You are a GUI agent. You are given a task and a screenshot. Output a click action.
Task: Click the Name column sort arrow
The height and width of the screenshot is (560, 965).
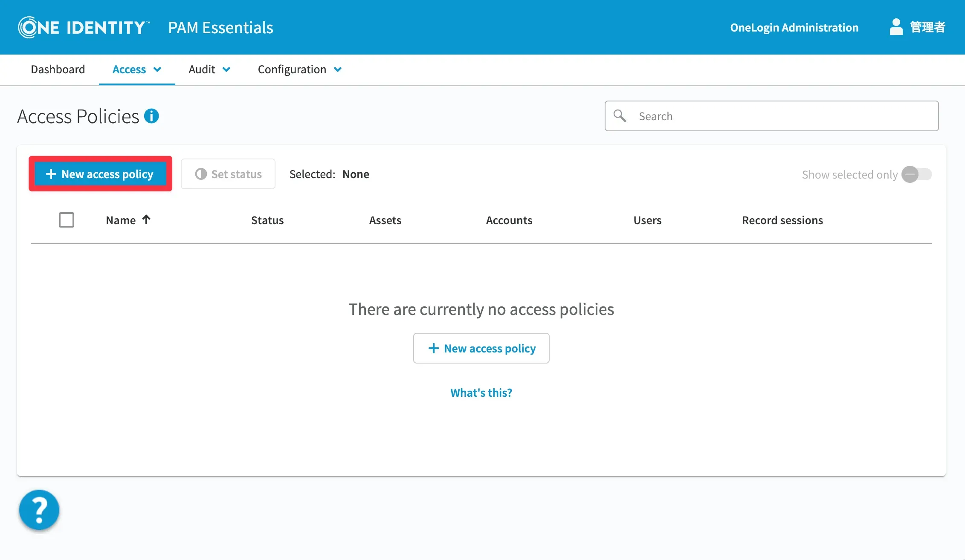point(146,219)
